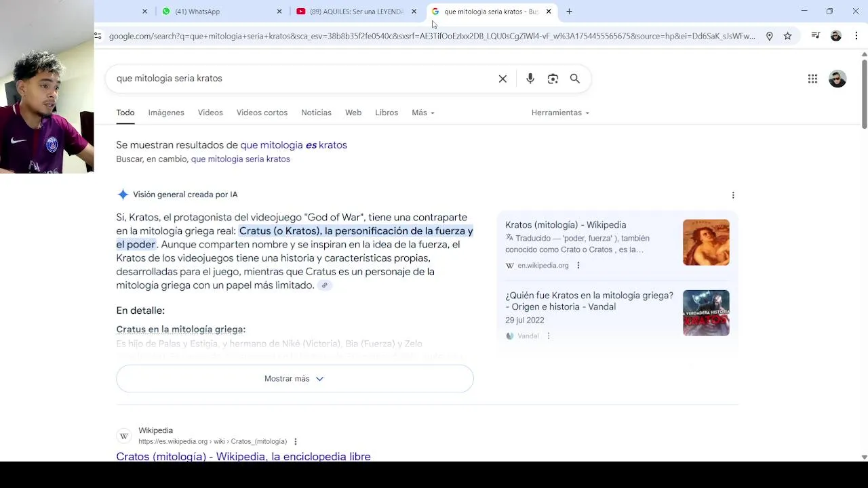Image resolution: width=868 pixels, height=488 pixels.
Task: View site information icon in address bar
Action: [98, 36]
